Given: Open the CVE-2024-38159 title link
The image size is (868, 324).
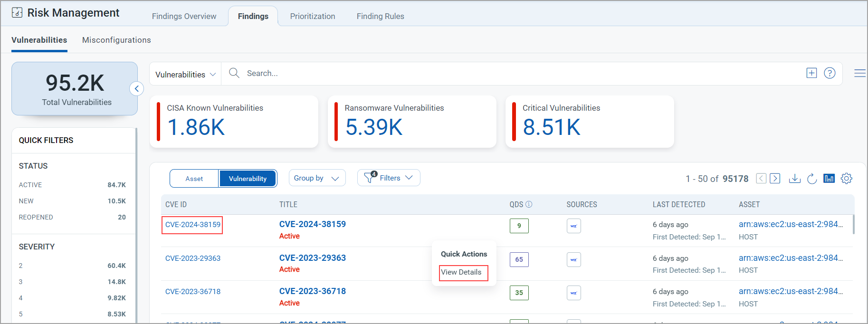Looking at the screenshot, I should click(313, 224).
